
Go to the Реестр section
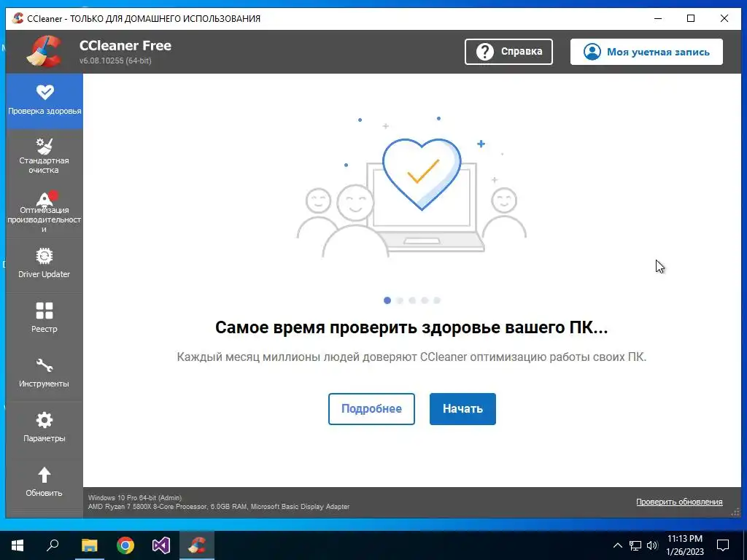pos(44,320)
